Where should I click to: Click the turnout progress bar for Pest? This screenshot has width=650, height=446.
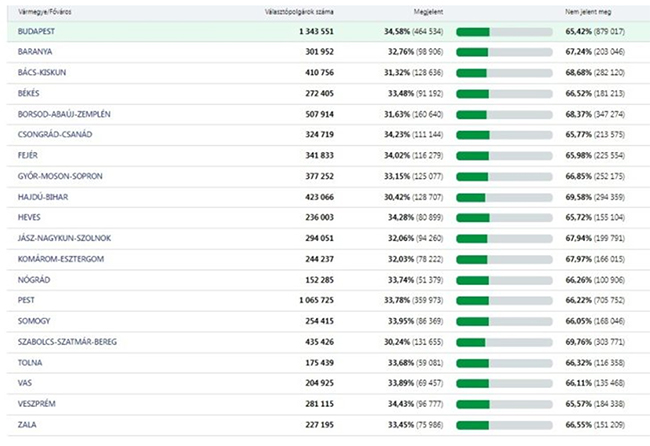tap(504, 300)
